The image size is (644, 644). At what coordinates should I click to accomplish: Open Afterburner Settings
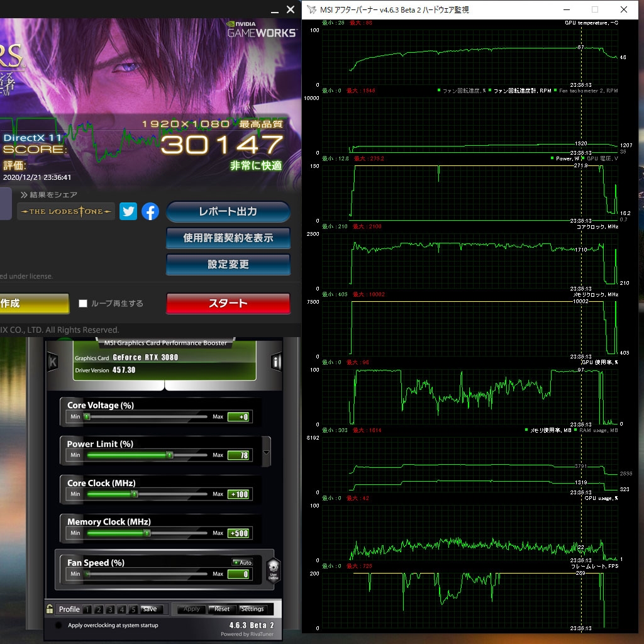tap(252, 609)
